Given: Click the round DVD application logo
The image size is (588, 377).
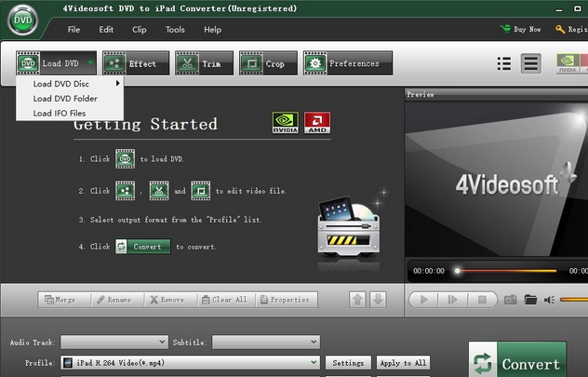Looking at the screenshot, I should click(23, 20).
